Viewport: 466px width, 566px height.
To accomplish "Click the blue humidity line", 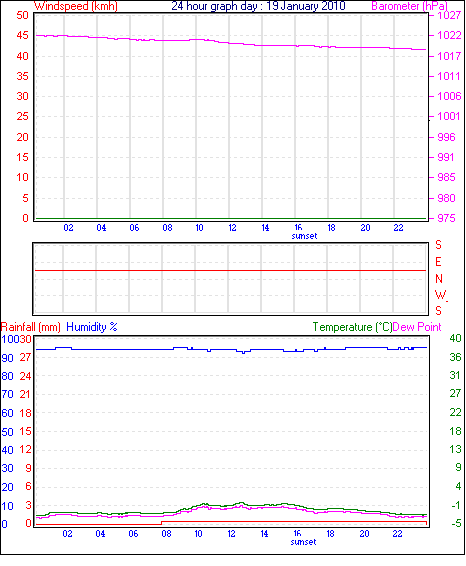I will tap(231, 349).
